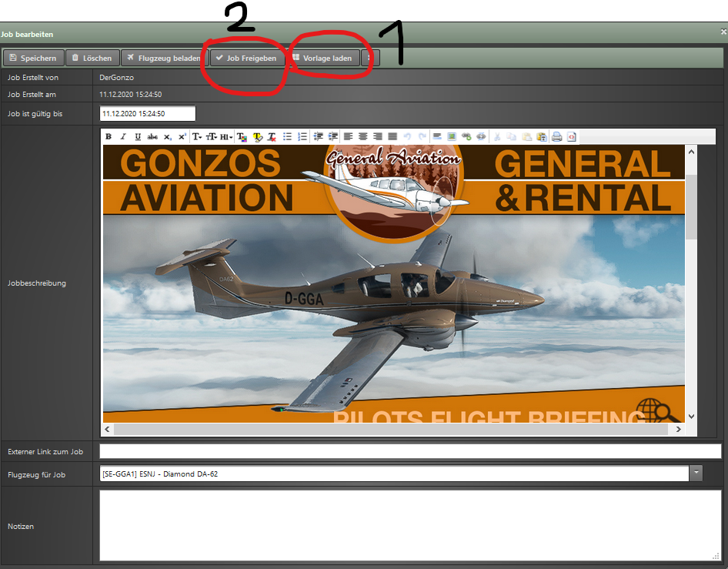Image resolution: width=728 pixels, height=569 pixels.
Task: Click the Speichern button
Action: click(33, 58)
